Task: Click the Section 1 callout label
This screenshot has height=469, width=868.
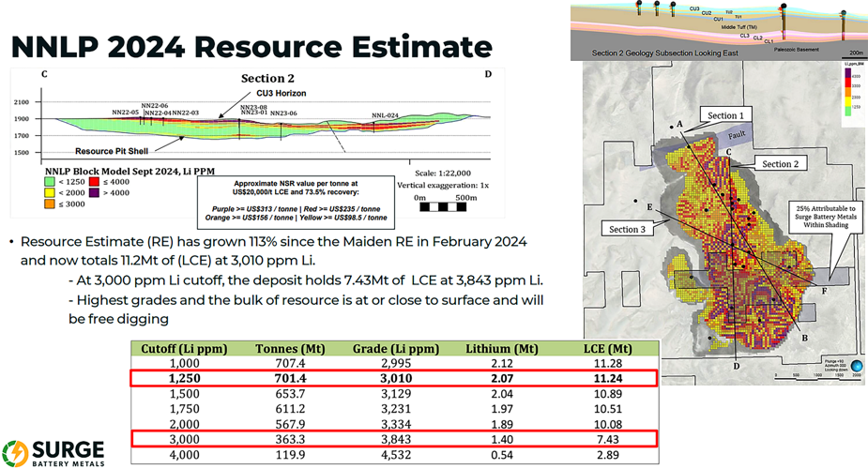Action: [x=725, y=115]
